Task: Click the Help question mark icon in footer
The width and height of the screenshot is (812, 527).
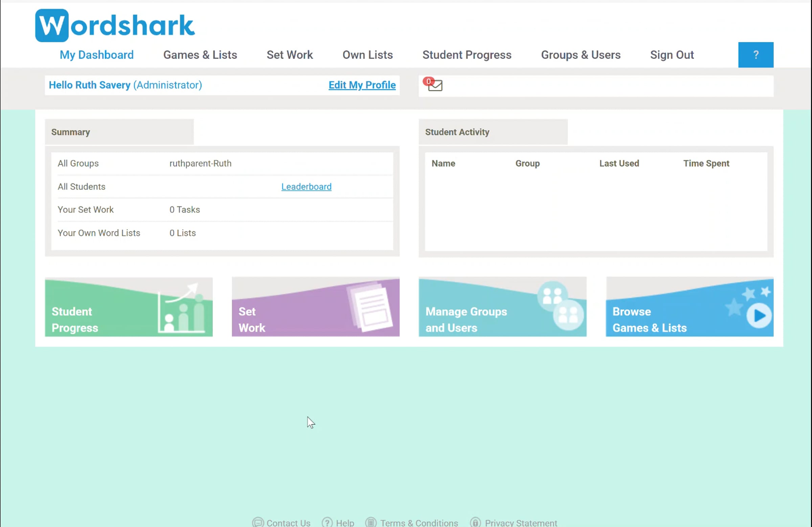Action: tap(327, 523)
